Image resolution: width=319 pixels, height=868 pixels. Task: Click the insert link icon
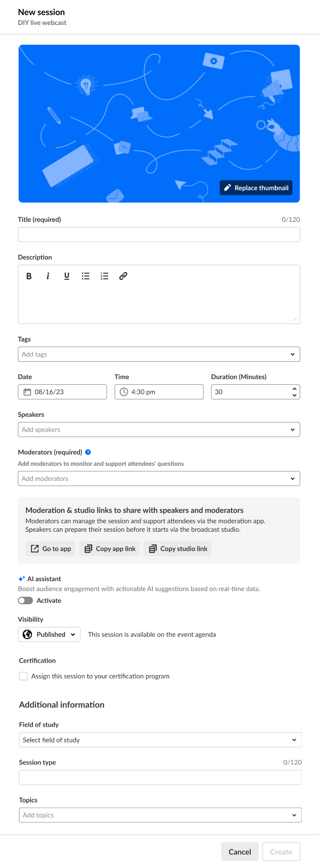tap(123, 276)
